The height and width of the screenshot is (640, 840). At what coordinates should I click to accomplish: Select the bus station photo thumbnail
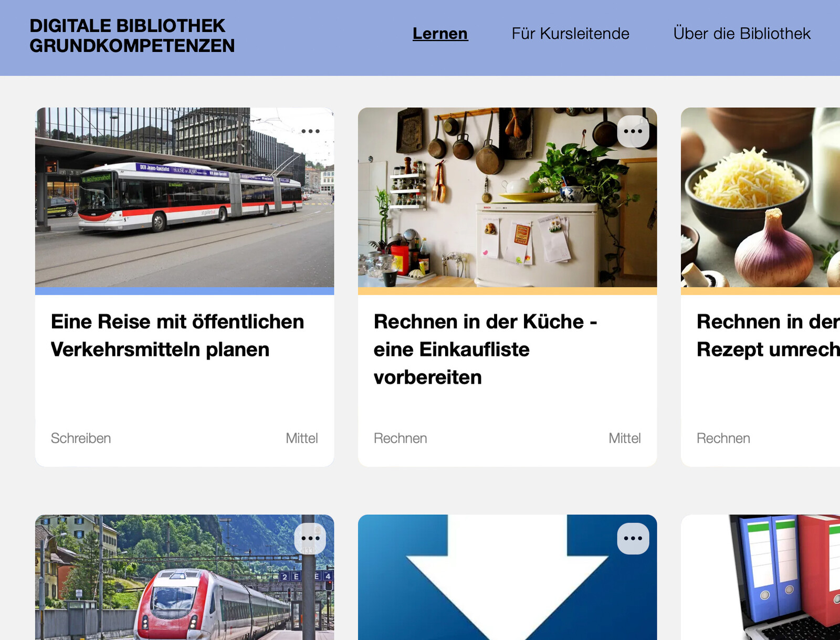click(x=185, y=197)
